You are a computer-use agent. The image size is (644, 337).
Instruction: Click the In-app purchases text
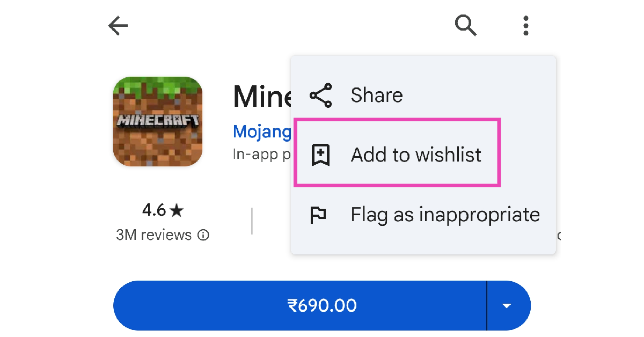click(262, 154)
